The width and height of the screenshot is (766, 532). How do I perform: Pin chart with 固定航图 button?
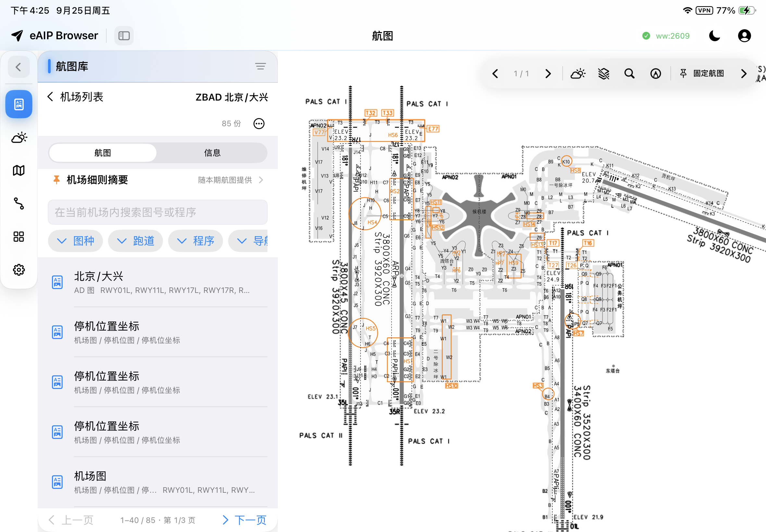[x=702, y=74]
